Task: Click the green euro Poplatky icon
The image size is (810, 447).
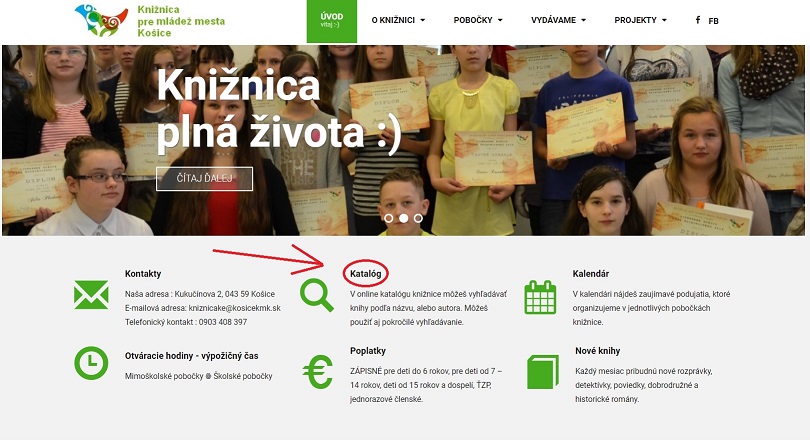Action: (x=317, y=373)
